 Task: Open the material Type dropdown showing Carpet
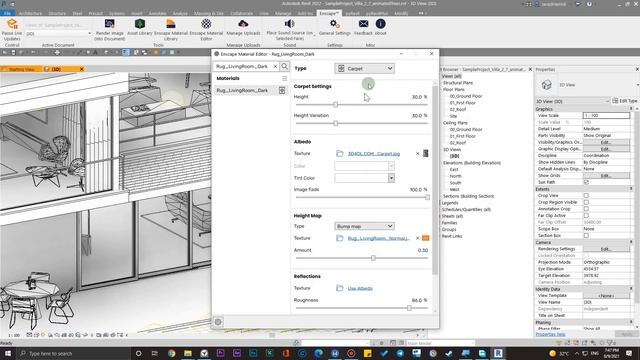365,69
